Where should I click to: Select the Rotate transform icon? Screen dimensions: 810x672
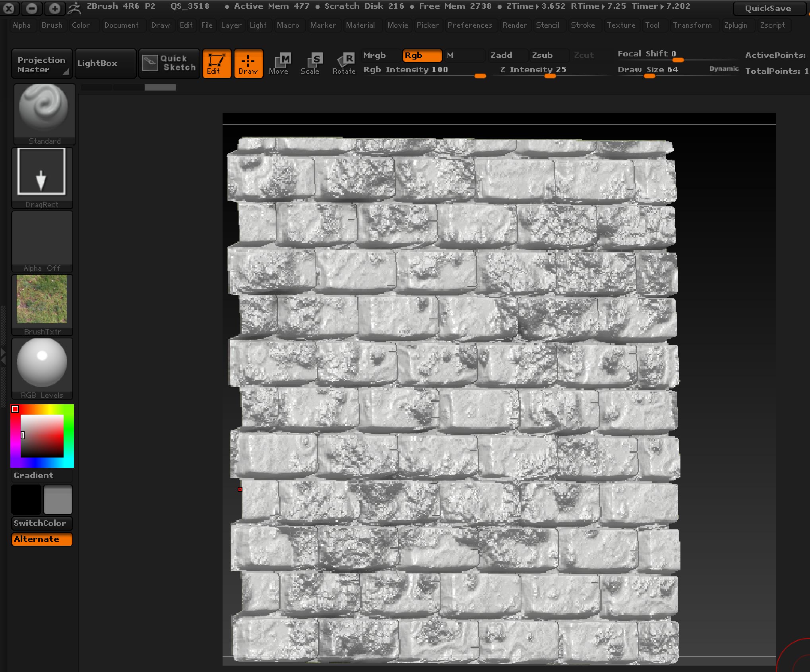[344, 64]
